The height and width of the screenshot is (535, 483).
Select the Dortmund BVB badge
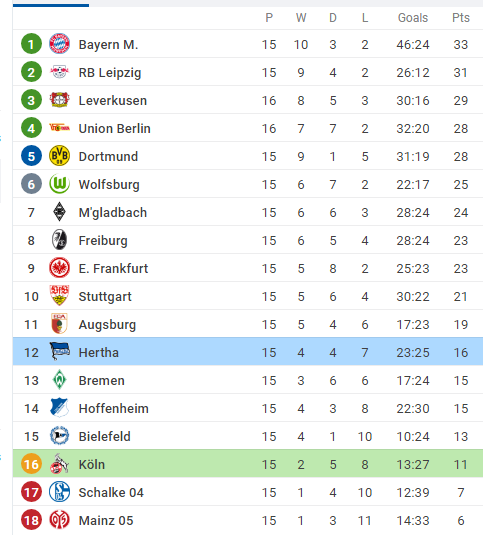point(59,156)
